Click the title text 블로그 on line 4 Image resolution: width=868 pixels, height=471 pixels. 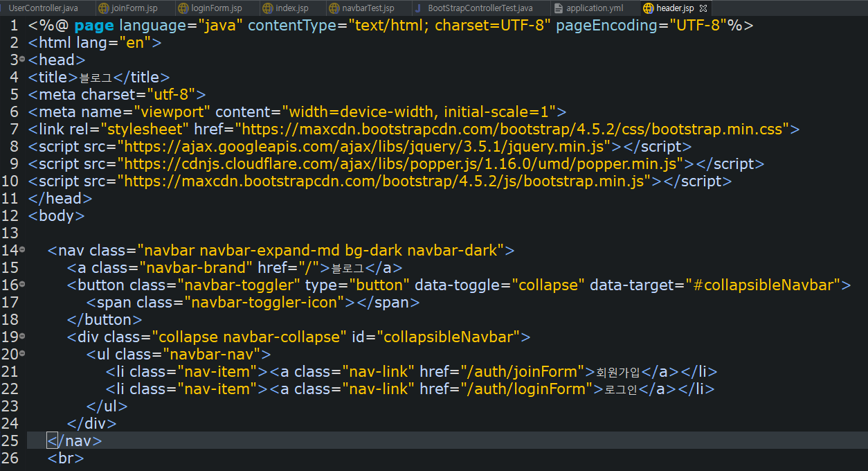[x=96, y=78]
